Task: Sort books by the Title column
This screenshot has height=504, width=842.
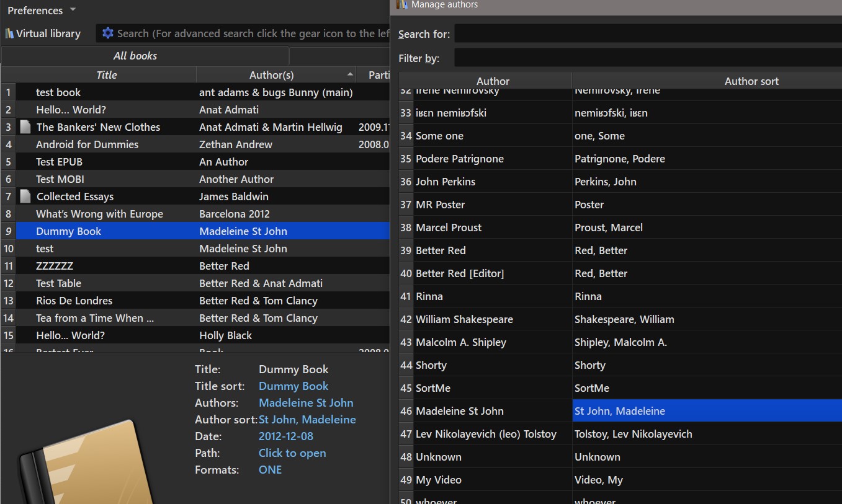Action: click(106, 75)
